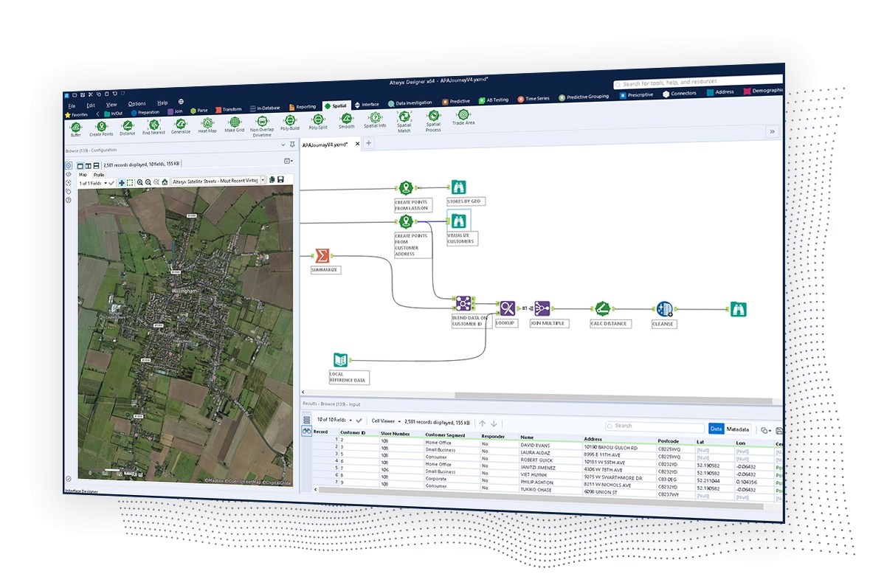870x588 pixels.
Task: Select the Spatial Process tool
Action: 433,120
